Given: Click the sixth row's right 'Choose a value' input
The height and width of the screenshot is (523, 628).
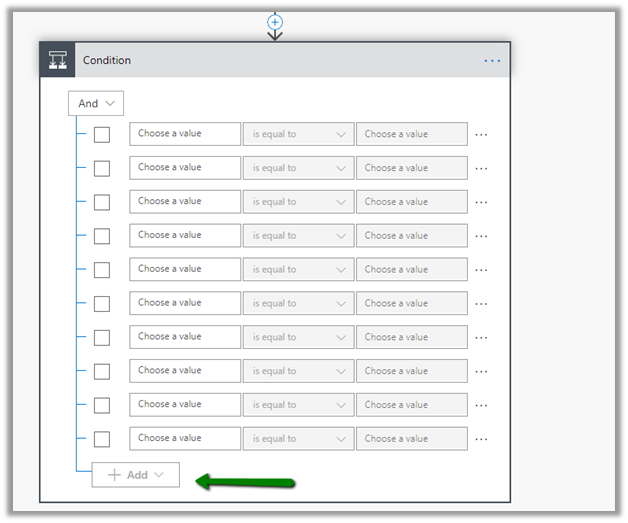Looking at the screenshot, I should click(x=412, y=303).
